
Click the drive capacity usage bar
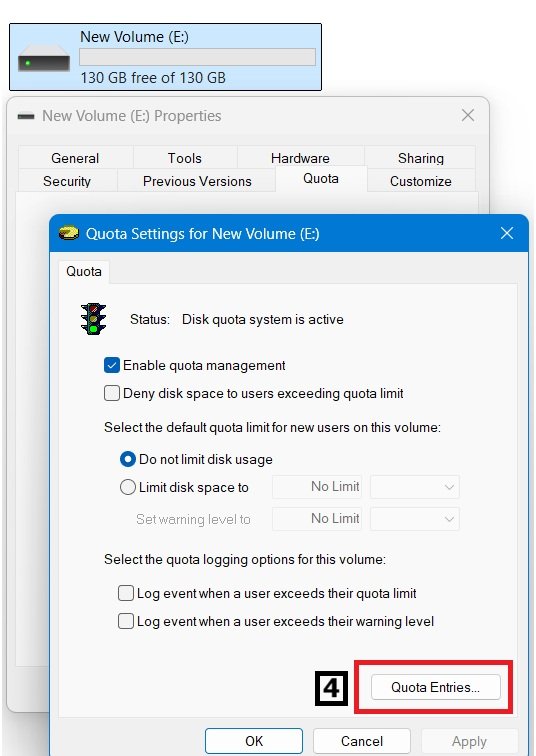pyautogui.click(x=198, y=57)
